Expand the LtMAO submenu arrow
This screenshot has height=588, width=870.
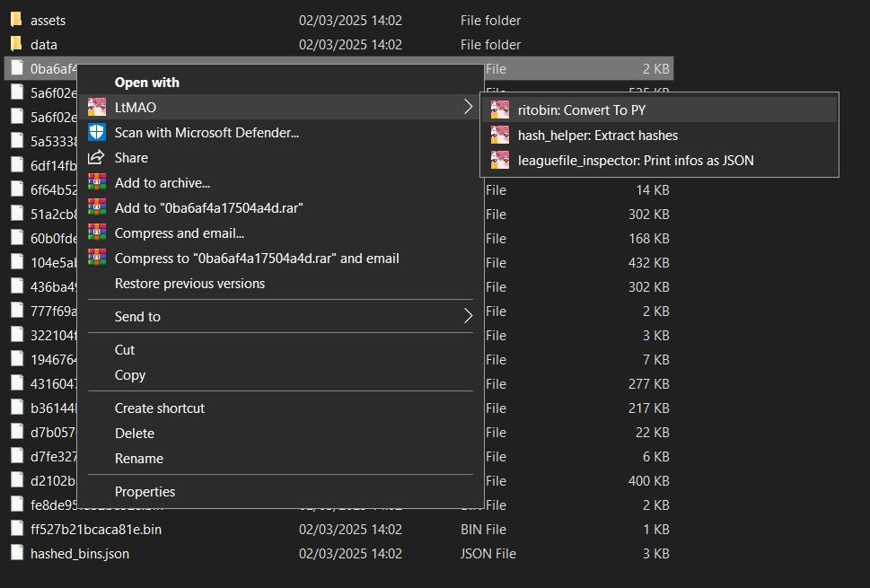point(468,108)
